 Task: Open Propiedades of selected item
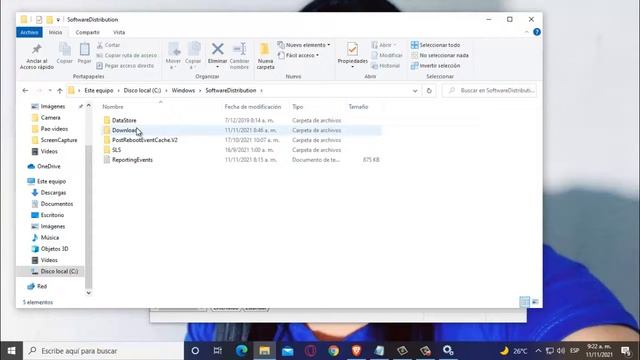tap(353, 53)
